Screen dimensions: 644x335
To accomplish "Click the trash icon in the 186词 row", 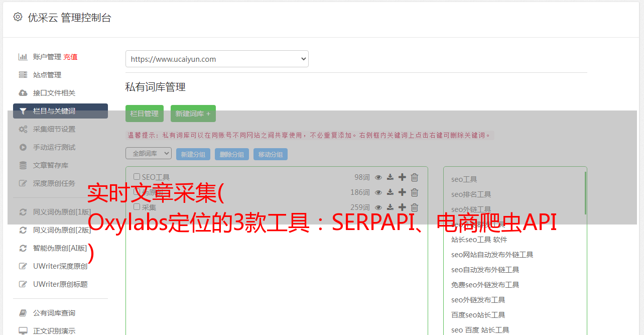I will tap(415, 192).
